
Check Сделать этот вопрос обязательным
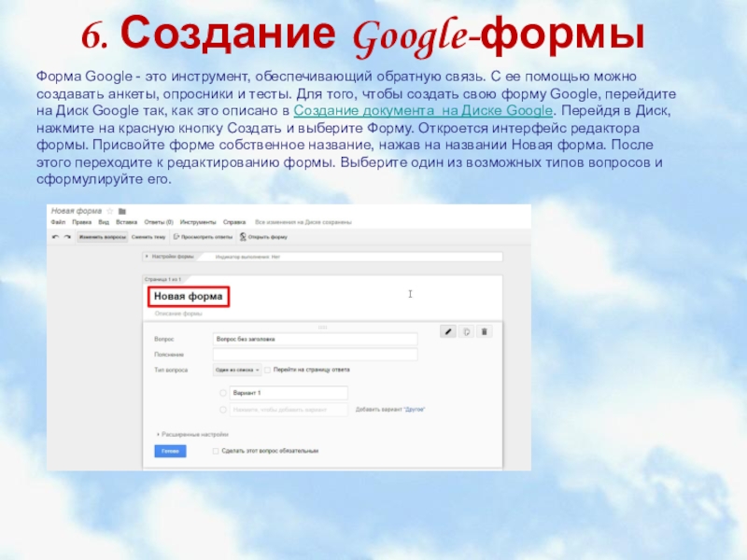click(x=216, y=451)
